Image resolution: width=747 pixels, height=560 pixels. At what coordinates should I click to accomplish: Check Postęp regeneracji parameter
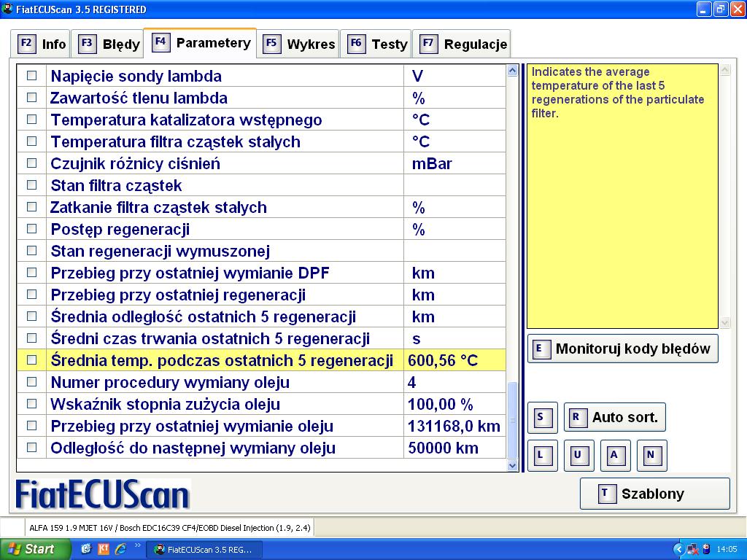[31, 228]
